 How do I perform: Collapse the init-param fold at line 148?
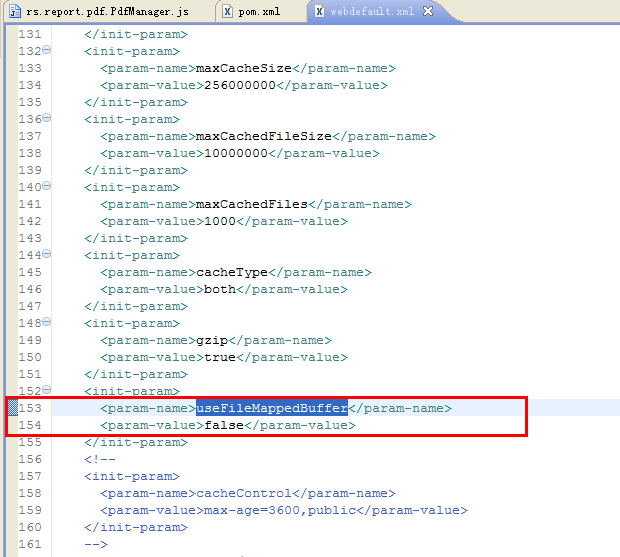(46, 322)
